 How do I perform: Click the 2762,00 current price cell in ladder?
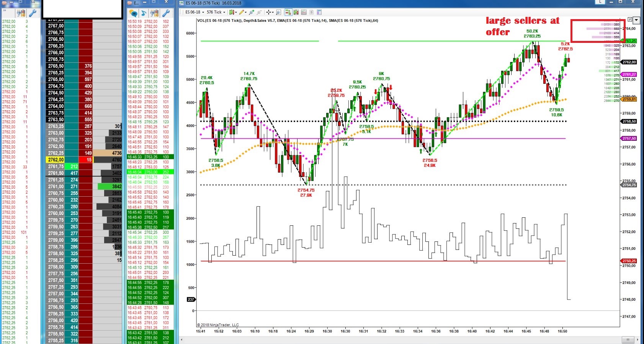(x=56, y=160)
